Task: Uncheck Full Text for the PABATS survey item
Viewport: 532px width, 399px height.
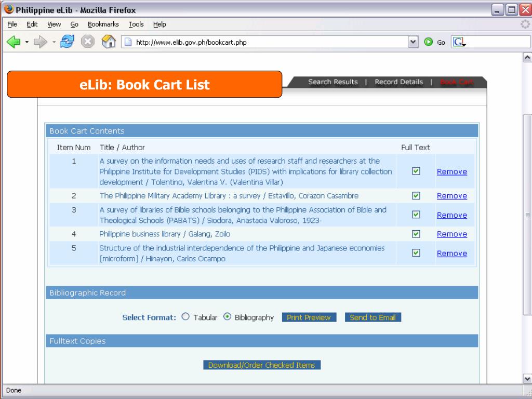Action: pos(416,215)
